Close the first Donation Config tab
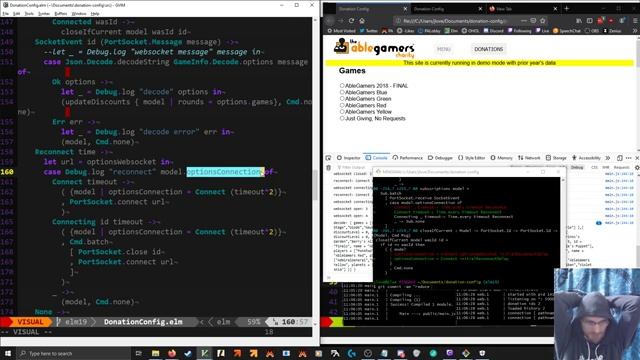This screenshot has height=360, width=640. click(405, 9)
